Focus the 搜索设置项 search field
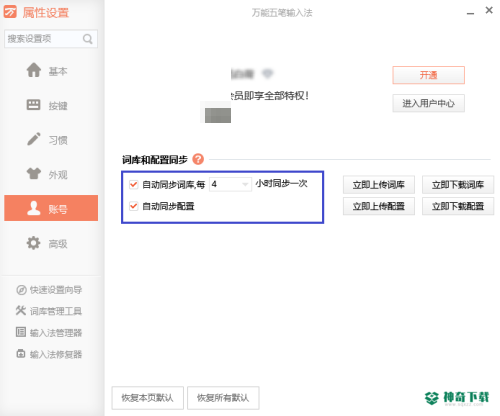500x416 pixels. pos(51,39)
